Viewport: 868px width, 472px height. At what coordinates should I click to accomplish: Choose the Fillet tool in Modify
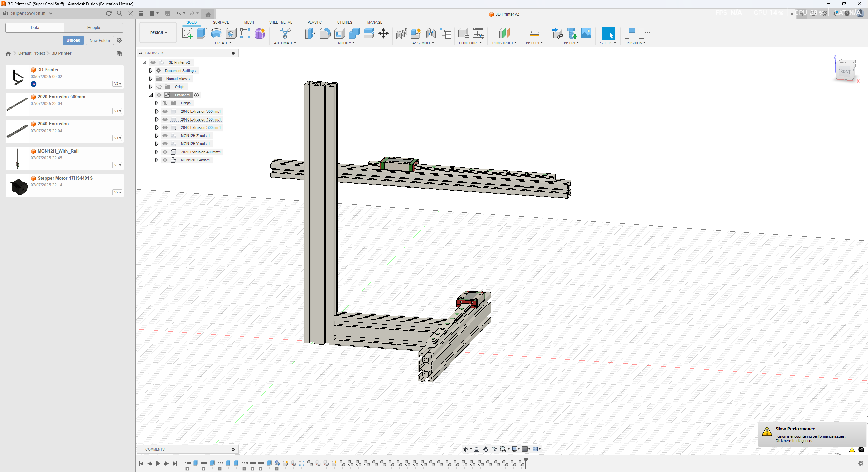click(x=325, y=33)
